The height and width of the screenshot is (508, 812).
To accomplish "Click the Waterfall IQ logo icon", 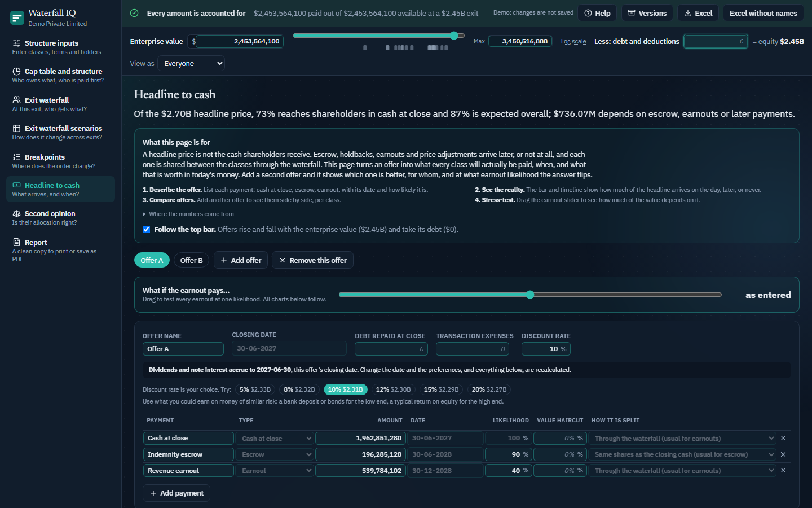I will point(17,18).
